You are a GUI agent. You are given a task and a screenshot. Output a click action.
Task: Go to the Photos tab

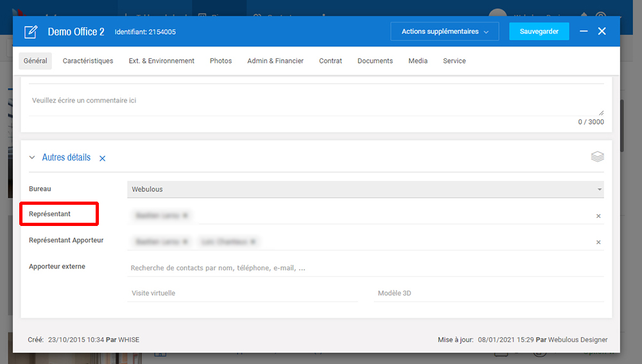coord(221,60)
